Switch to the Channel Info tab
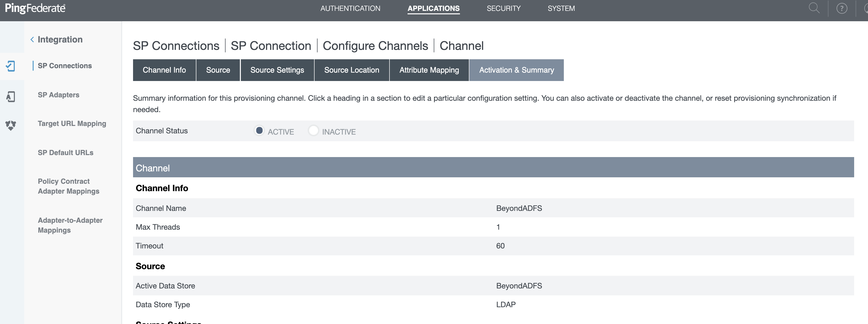868x324 pixels. (x=164, y=70)
